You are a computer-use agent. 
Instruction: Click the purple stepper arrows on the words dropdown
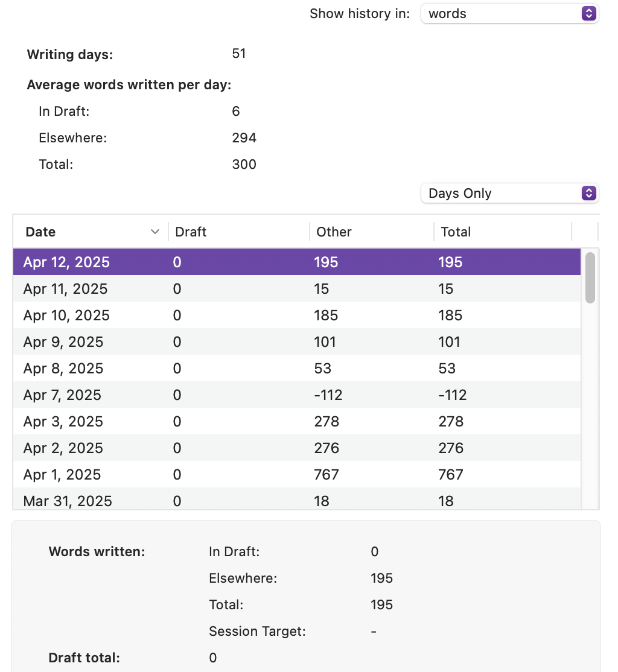click(589, 14)
